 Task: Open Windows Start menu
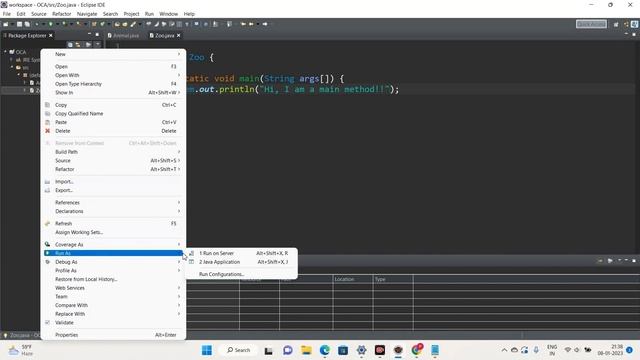pyautogui.click(x=207, y=350)
